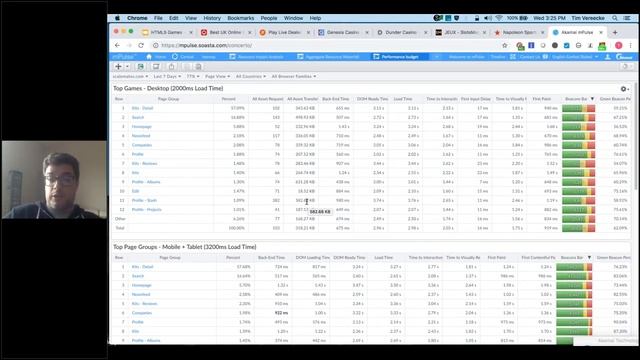640x360 pixels.
Task: Open the Chrome File menu
Action: pos(158,18)
